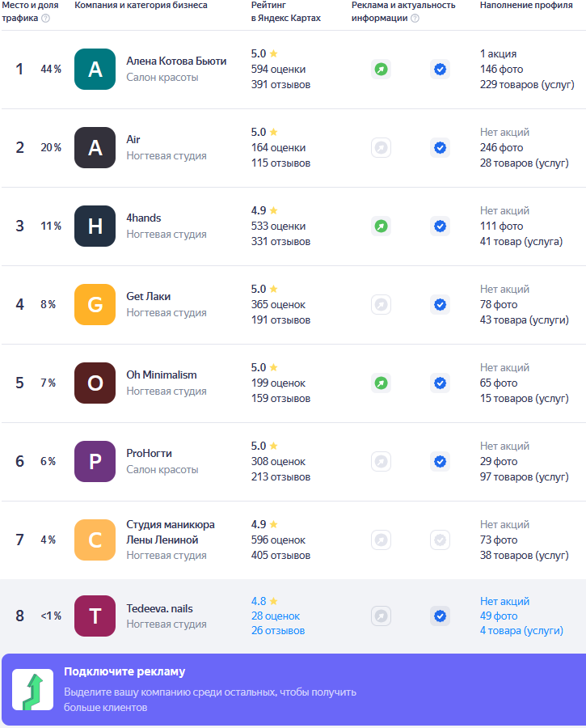Click the «Подключите рекламу» banner heading

coord(124,671)
